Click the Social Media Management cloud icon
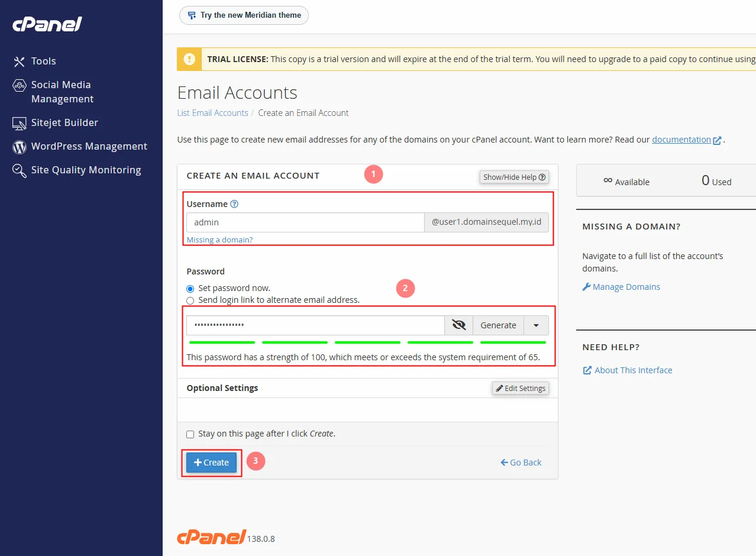 point(20,85)
